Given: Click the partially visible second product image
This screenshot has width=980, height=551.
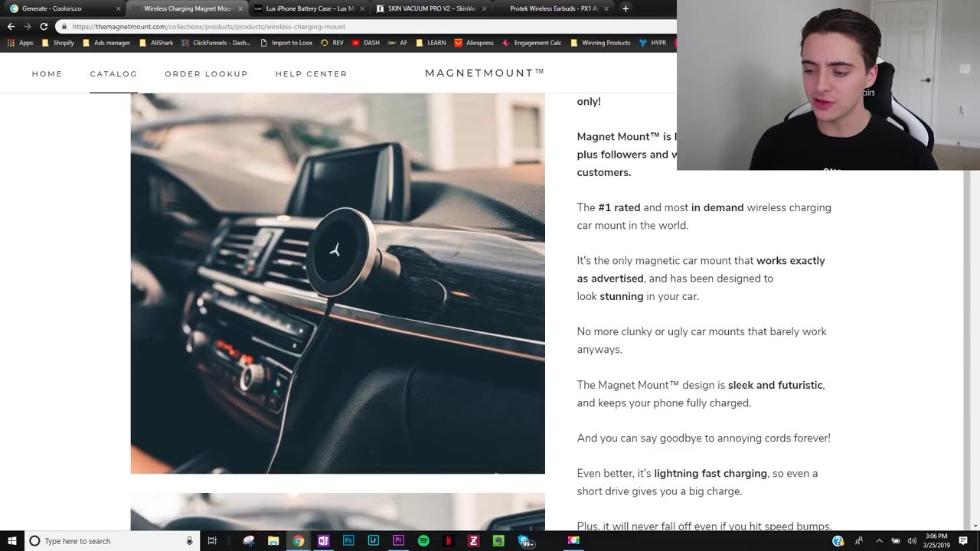Looking at the screenshot, I should coord(338,512).
